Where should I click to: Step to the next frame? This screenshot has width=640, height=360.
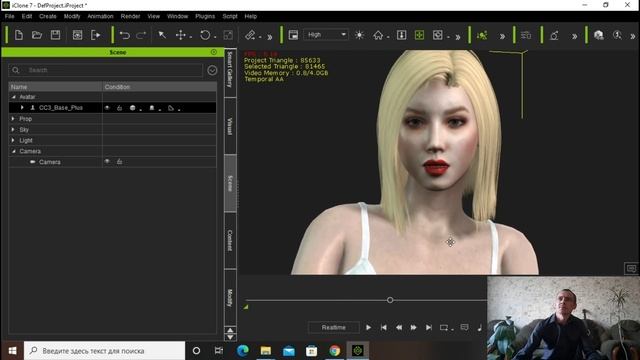click(x=413, y=327)
